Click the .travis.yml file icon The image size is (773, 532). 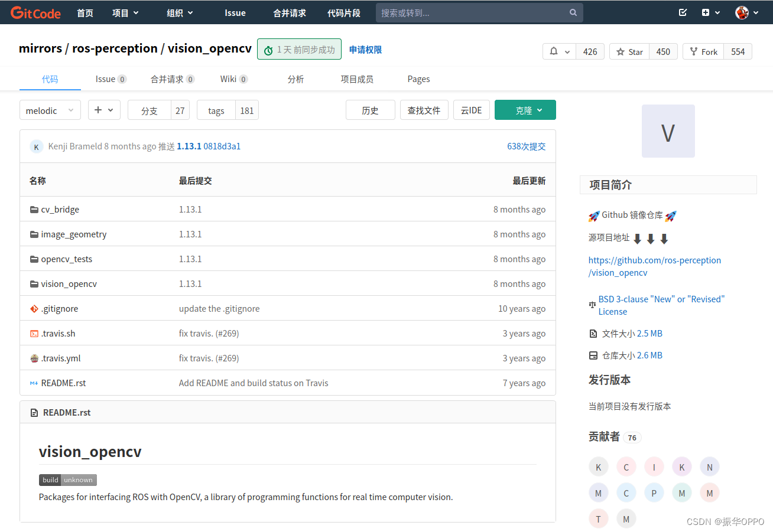[x=34, y=358]
